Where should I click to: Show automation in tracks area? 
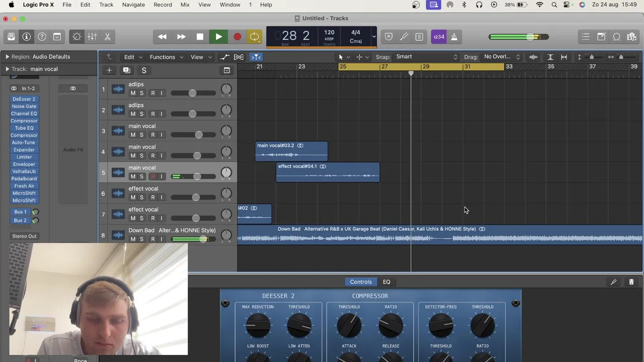(224, 57)
